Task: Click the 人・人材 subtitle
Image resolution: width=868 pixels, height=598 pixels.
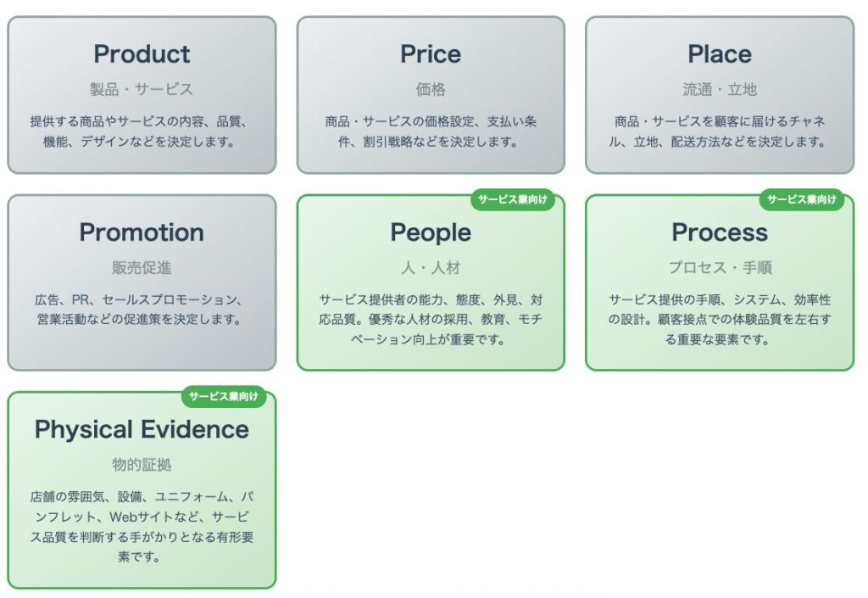Action: point(431,267)
